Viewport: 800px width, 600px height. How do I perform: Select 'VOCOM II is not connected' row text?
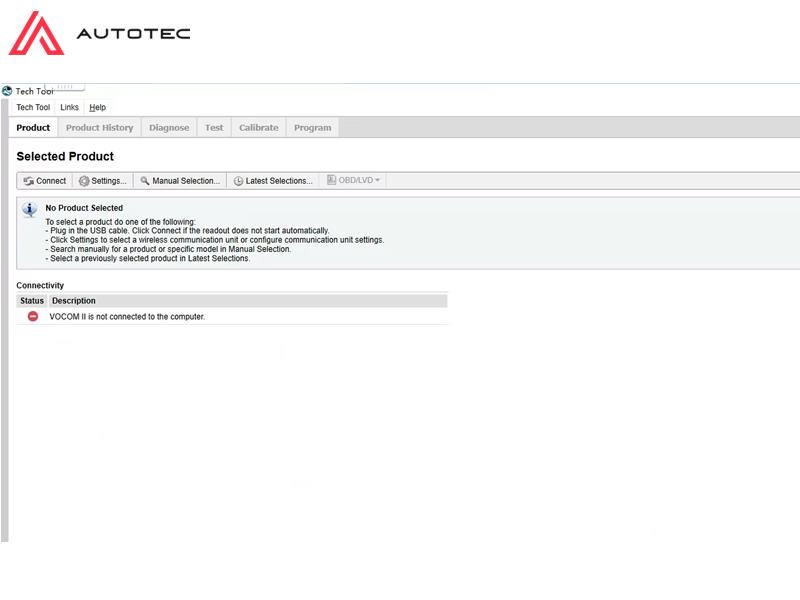(x=127, y=317)
